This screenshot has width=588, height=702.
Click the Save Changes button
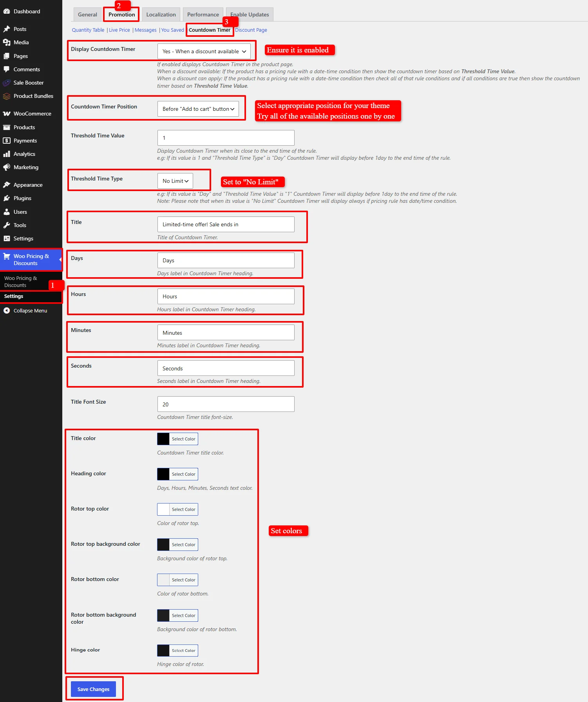point(93,689)
